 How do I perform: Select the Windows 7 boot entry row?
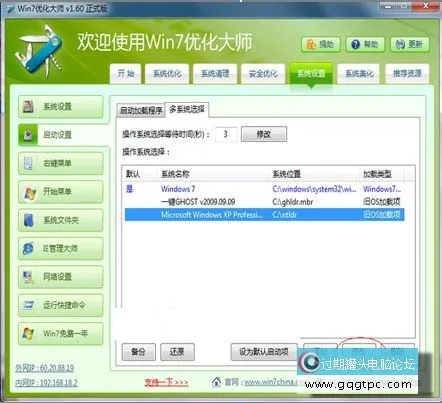click(264, 189)
